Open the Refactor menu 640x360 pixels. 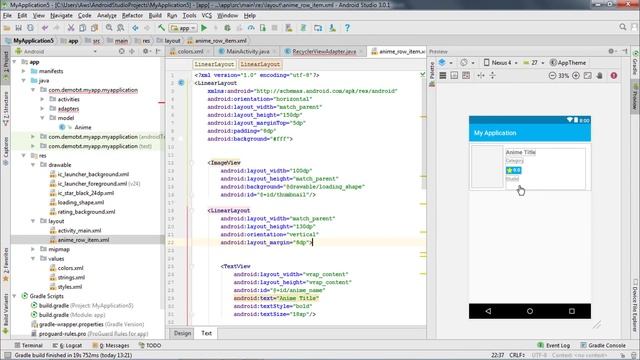pyautogui.click(x=132, y=16)
